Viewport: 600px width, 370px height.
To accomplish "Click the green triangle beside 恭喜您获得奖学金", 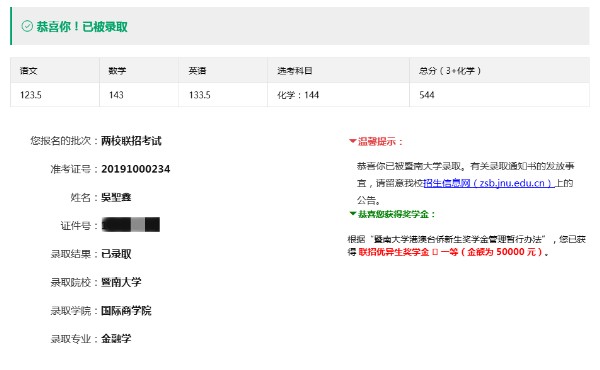I will click(x=353, y=214).
